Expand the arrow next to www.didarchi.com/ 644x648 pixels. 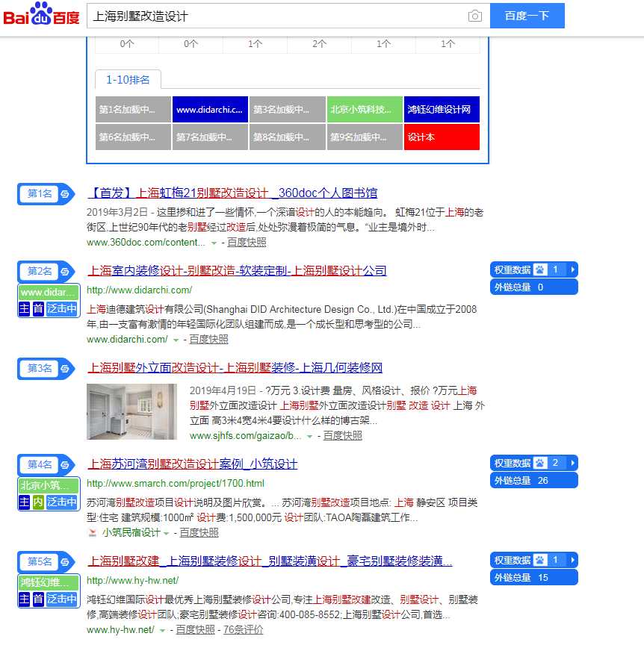pos(176,340)
